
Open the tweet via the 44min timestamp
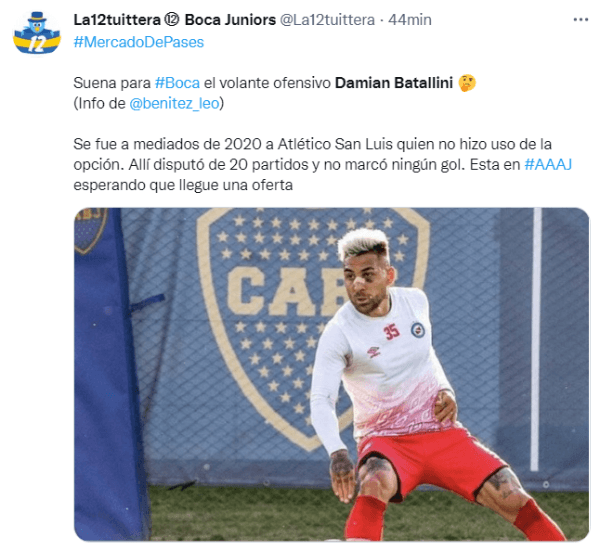410,20
